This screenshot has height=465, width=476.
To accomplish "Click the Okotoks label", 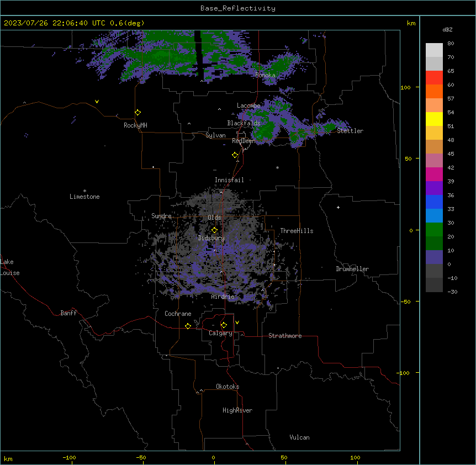I will pyautogui.click(x=228, y=387).
